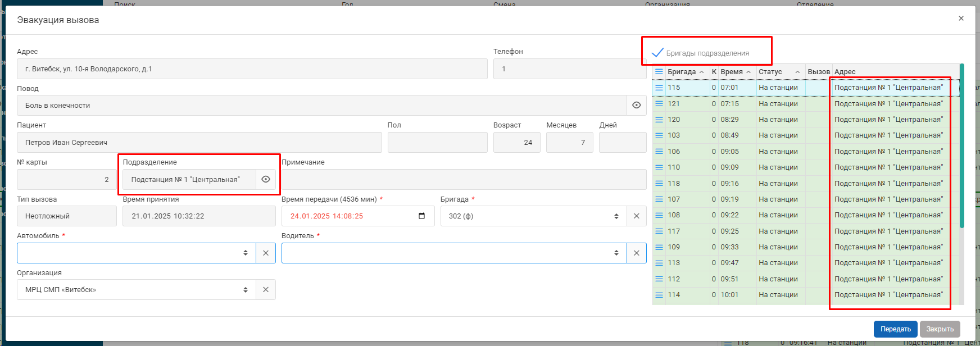Open row menu icon for brigade 108
This screenshot has height=346, width=980.
pyautogui.click(x=659, y=215)
